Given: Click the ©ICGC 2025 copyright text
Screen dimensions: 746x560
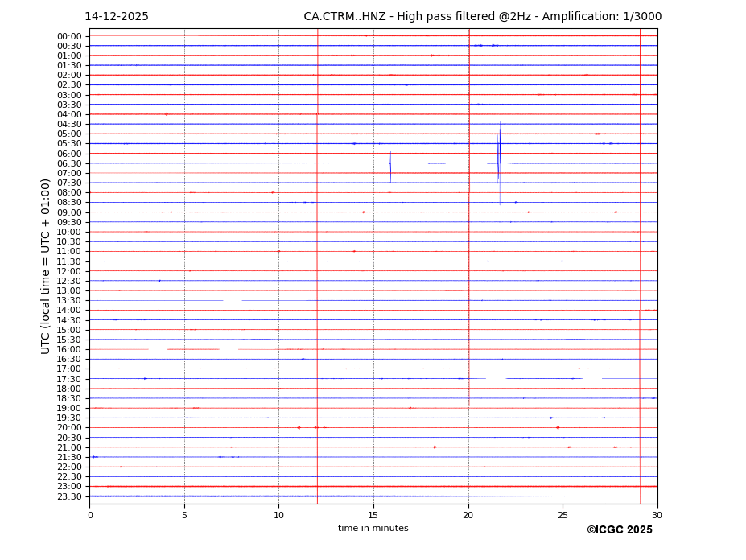Looking at the screenshot, I should pos(619,530).
